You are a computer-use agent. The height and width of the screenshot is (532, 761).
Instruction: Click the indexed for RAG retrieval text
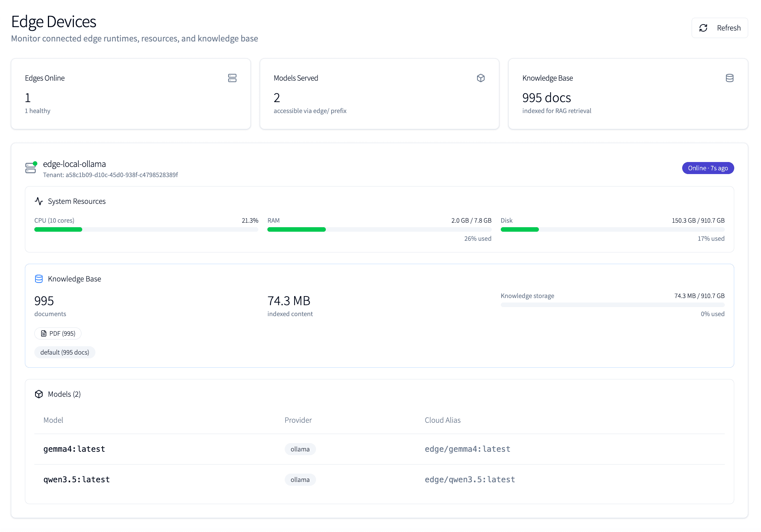pyautogui.click(x=557, y=111)
